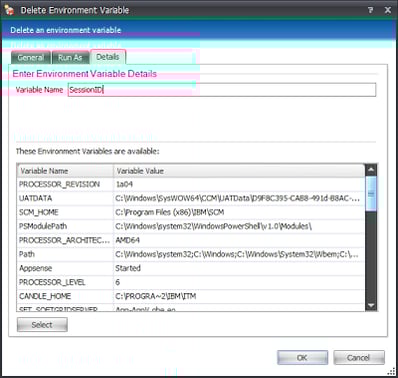Click the variable list scrollbar thumb
This screenshot has width=398, height=378.
pyautogui.click(x=371, y=194)
